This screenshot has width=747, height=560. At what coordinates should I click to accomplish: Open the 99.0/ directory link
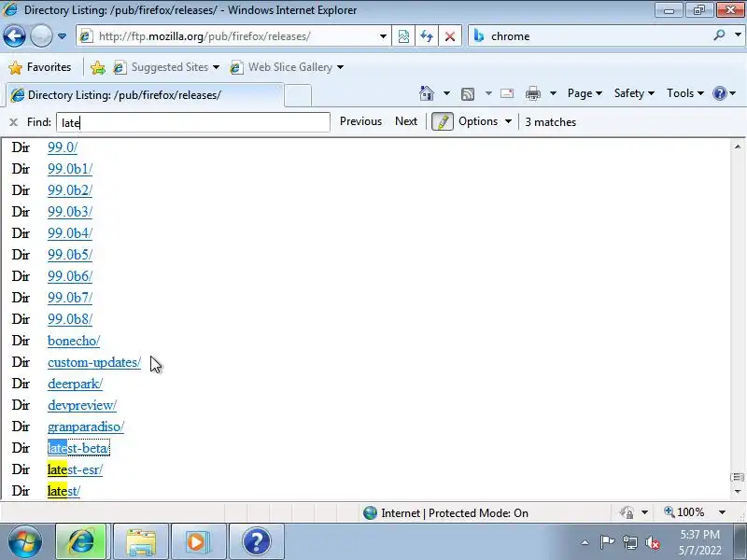click(x=63, y=147)
